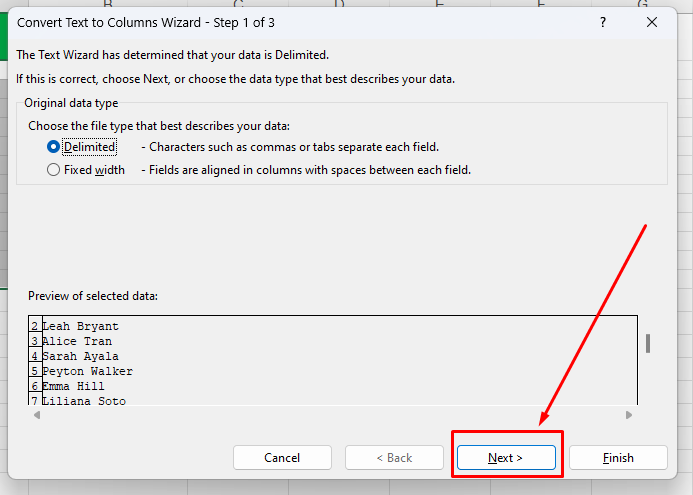The height and width of the screenshot is (495, 693).
Task: Select the preview row Sarah Ayala
Action: 80,356
